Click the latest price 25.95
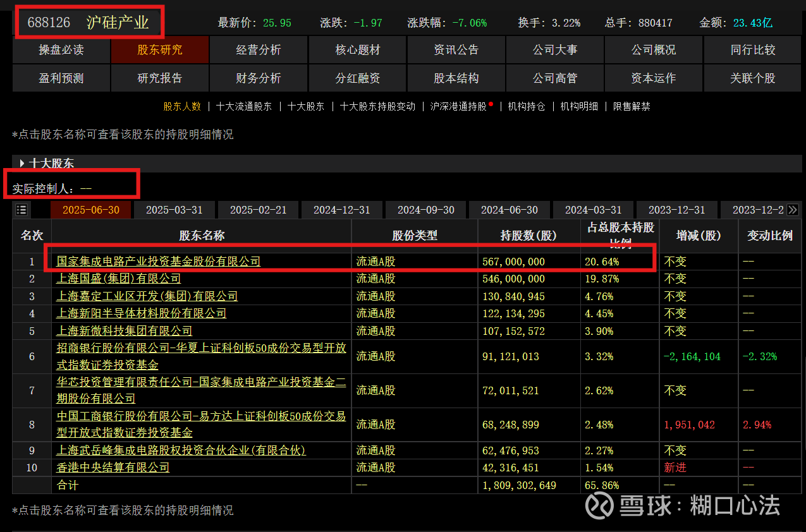The image size is (806, 532). 277,23
